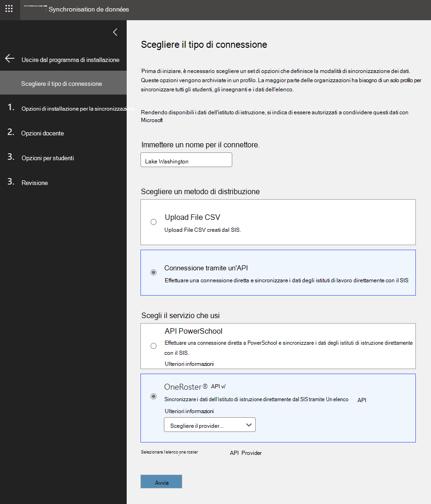Select Upload File CSV radio button
431x504 pixels.
[154, 222]
